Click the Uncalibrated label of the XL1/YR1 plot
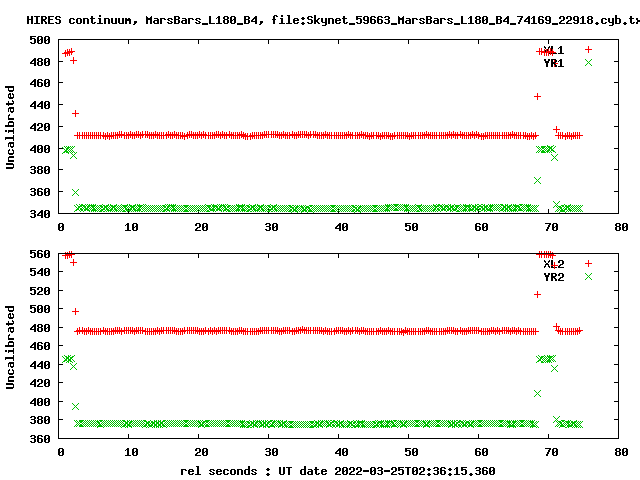This screenshot has width=640, height=480. pyautogui.click(x=10, y=127)
